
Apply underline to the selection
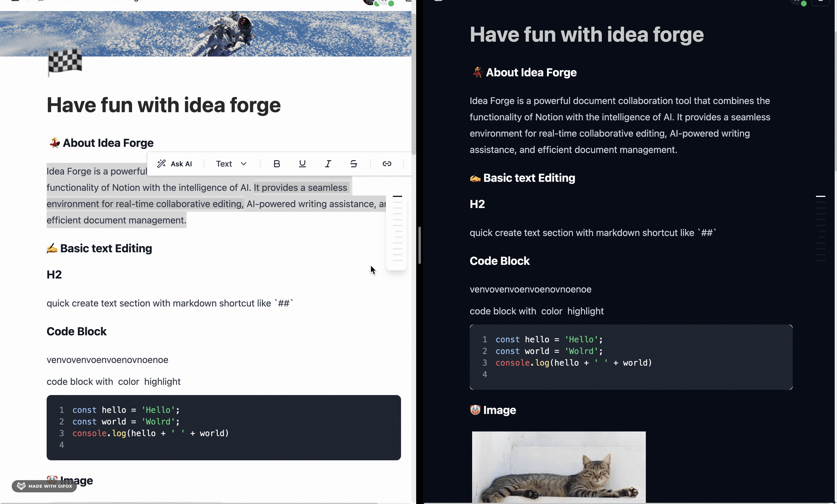[x=302, y=164]
